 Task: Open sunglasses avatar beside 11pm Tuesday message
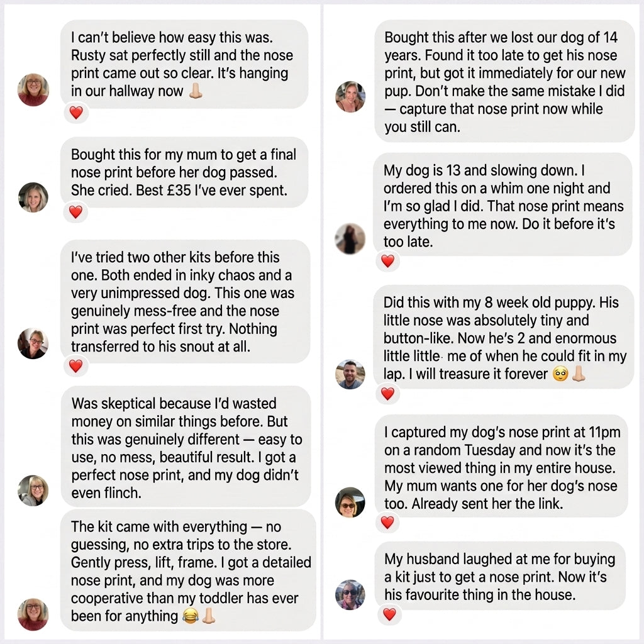click(350, 502)
